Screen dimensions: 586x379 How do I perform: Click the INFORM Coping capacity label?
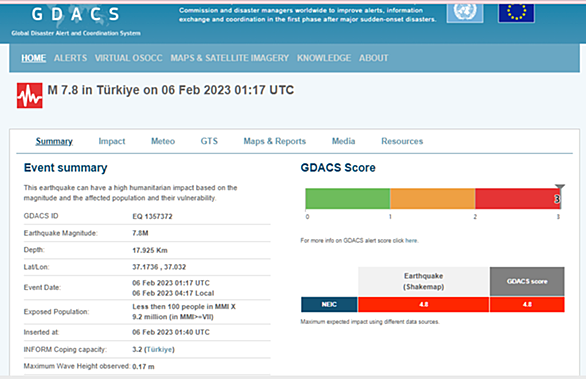[65, 349]
